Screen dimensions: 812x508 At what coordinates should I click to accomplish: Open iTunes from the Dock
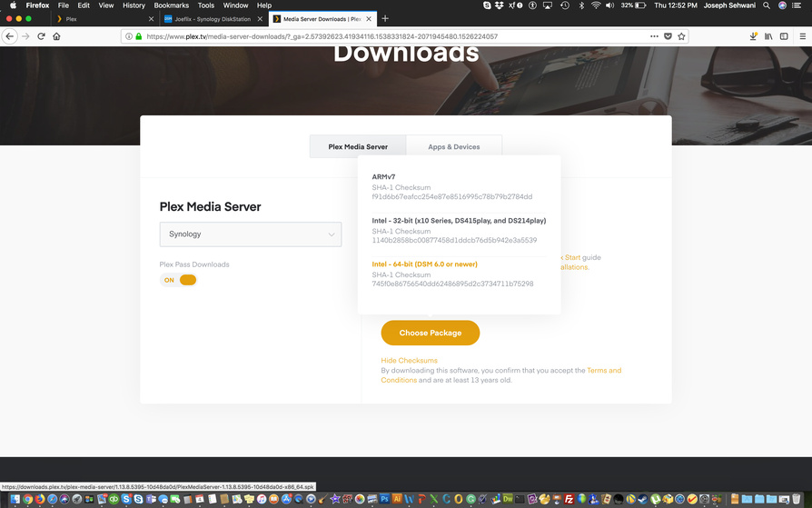(262, 499)
